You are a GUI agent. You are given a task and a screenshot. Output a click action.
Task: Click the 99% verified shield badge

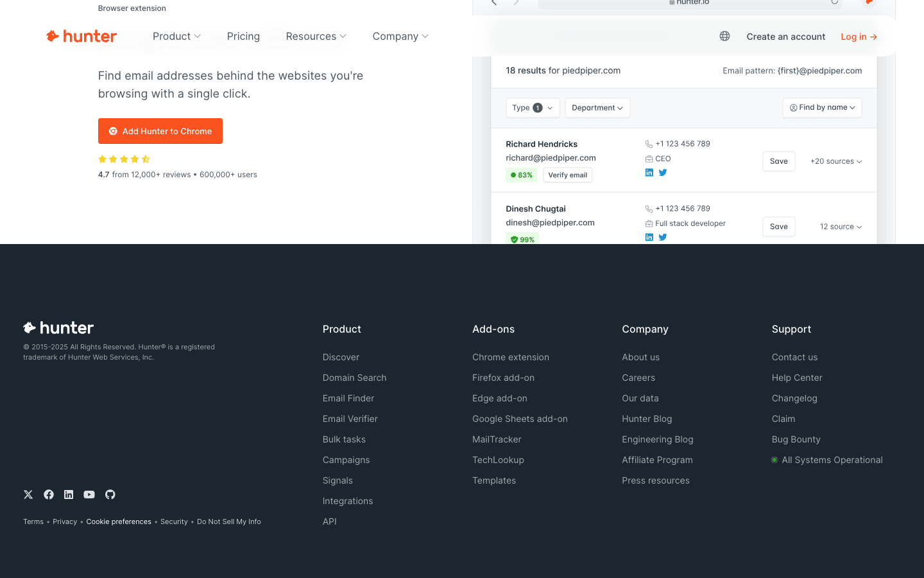522,239
